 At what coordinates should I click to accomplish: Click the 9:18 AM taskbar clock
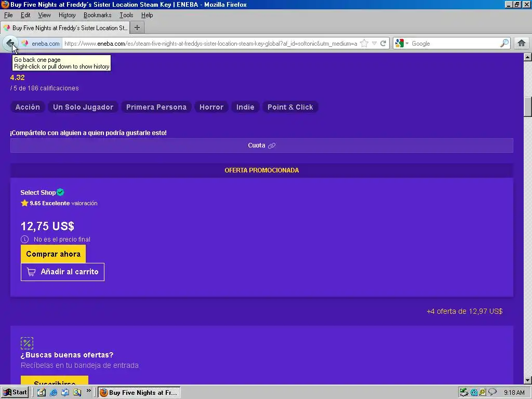(x=514, y=393)
